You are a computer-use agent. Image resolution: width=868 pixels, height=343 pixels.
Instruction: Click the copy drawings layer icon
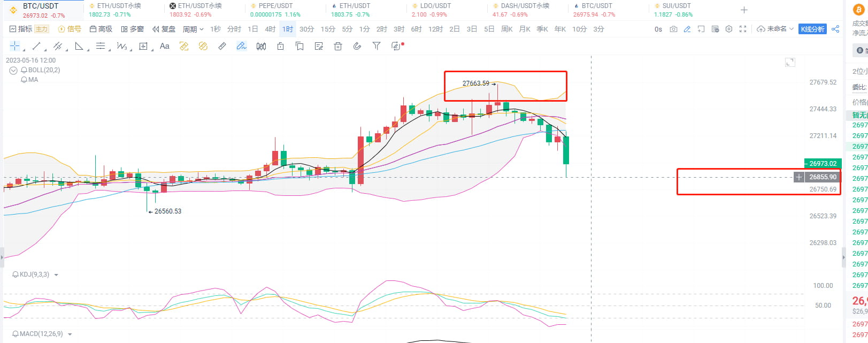click(299, 46)
